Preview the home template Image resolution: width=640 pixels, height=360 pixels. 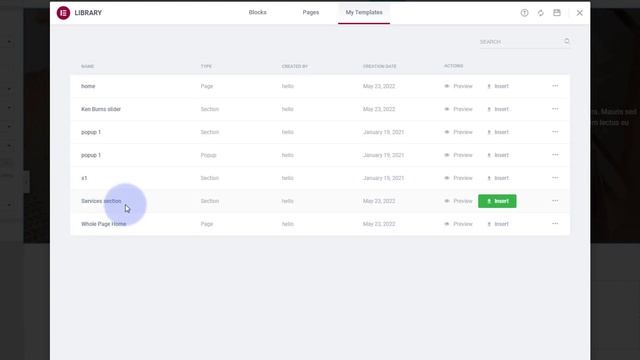point(458,86)
